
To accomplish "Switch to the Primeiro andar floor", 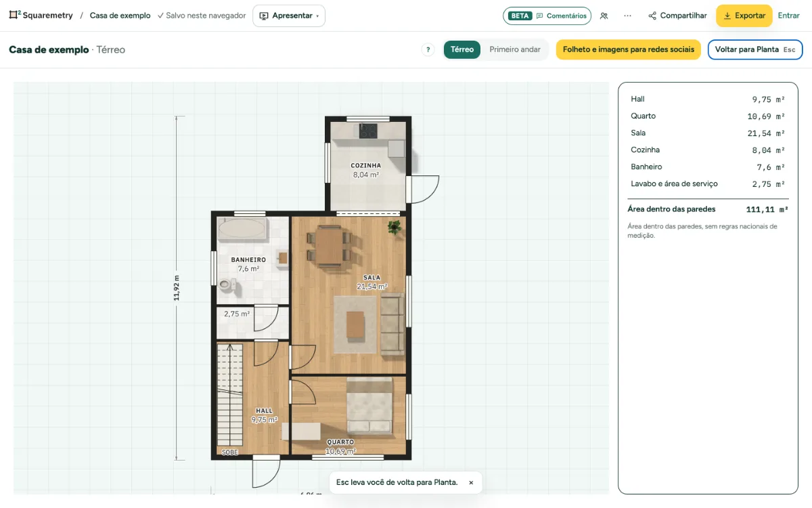I will 515,49.
